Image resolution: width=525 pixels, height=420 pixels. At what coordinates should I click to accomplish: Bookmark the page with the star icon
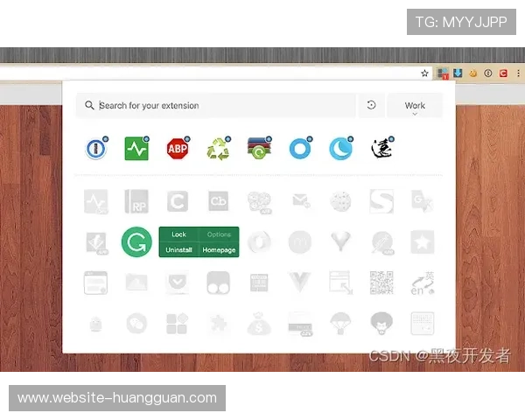click(424, 73)
